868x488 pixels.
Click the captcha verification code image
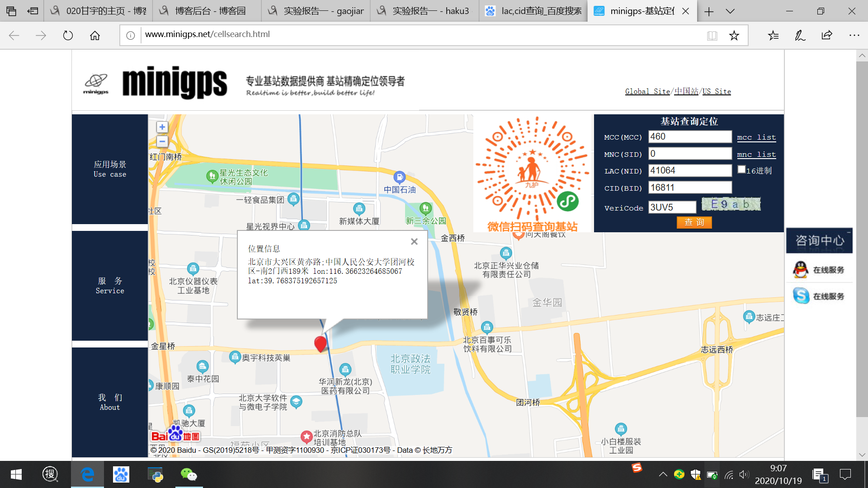click(731, 204)
